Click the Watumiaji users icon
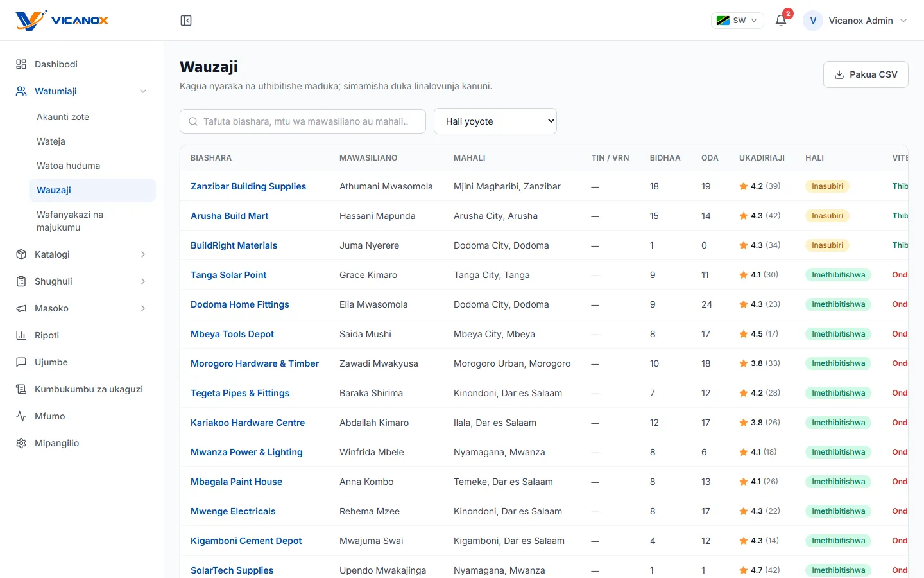 pyautogui.click(x=21, y=91)
